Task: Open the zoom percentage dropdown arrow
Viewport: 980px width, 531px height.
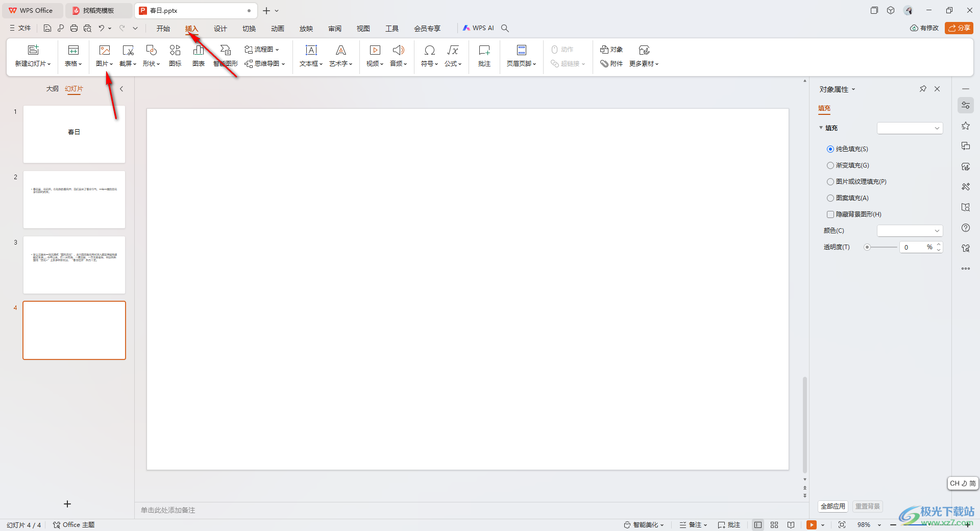Action: 879,525
